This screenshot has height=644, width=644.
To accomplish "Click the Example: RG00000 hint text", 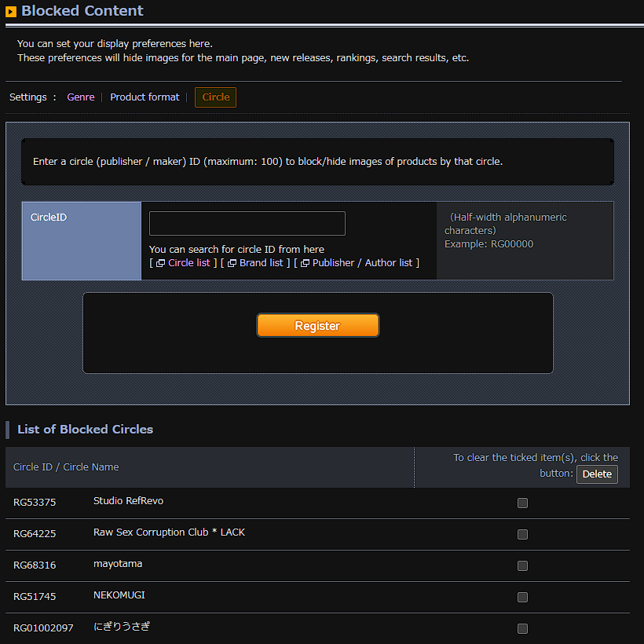I will tap(488, 244).
